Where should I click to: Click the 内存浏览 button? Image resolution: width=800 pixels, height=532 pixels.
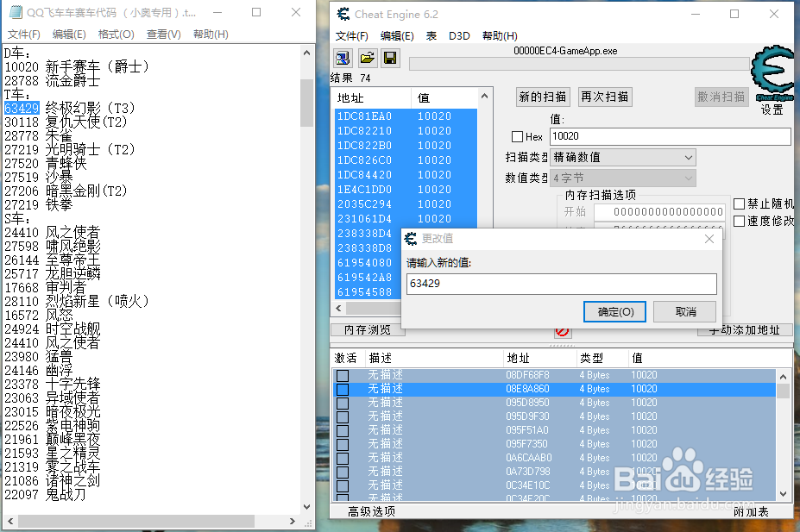(x=368, y=330)
